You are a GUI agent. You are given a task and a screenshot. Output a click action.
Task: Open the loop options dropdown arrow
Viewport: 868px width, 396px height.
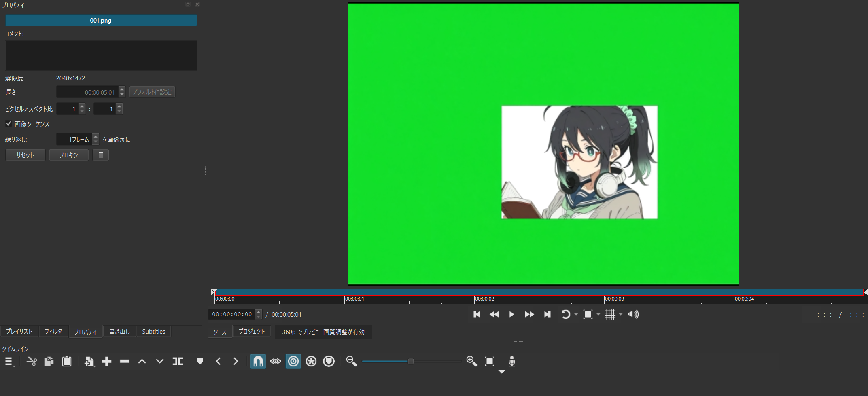(576, 315)
